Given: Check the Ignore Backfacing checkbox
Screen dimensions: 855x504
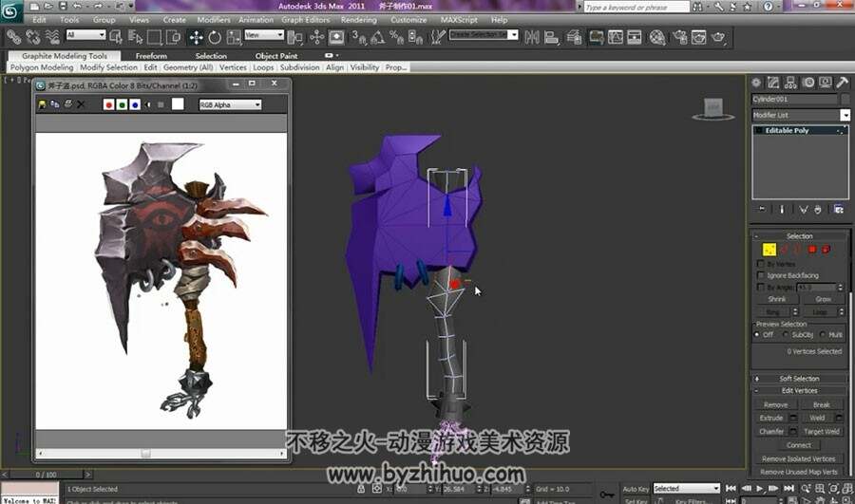Looking at the screenshot, I should [761, 275].
